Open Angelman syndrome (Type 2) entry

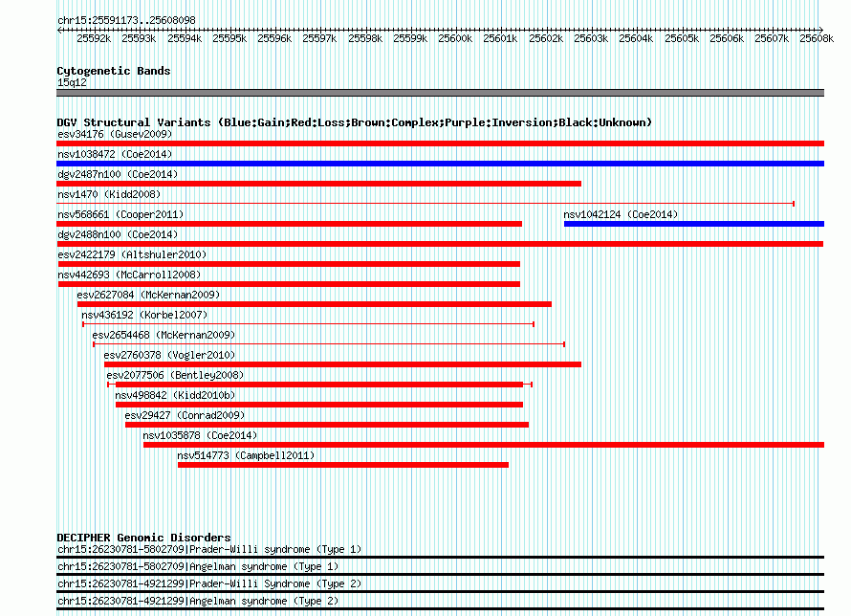click(198, 602)
